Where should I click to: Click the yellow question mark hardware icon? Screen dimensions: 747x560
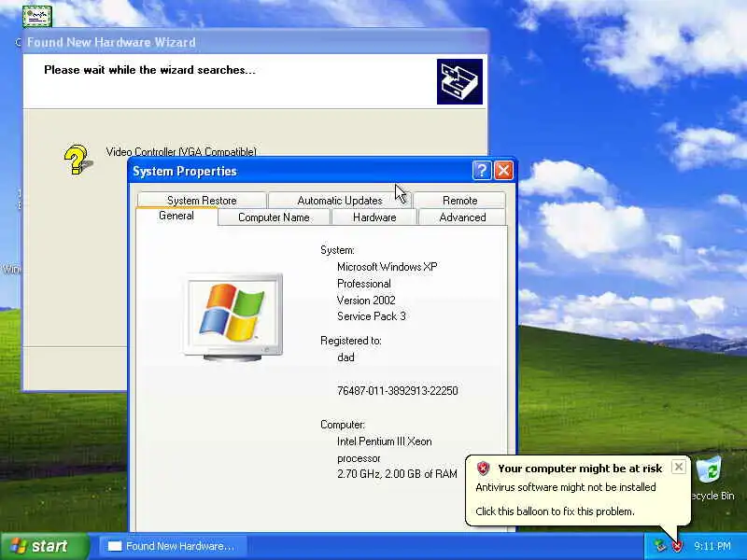point(78,160)
